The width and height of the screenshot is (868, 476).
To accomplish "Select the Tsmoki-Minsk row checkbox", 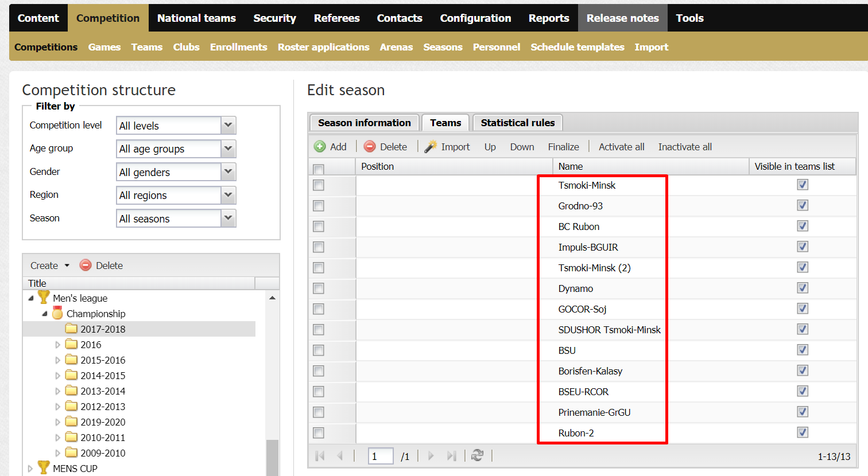I will 319,185.
